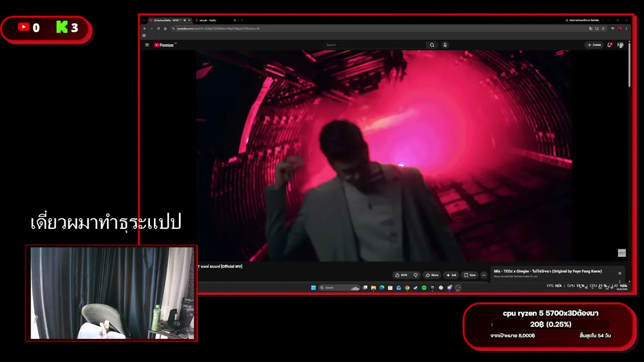Screen dimensions: 644x362
Task: Open the YouTube guide hamburger menu
Action: 147,45
